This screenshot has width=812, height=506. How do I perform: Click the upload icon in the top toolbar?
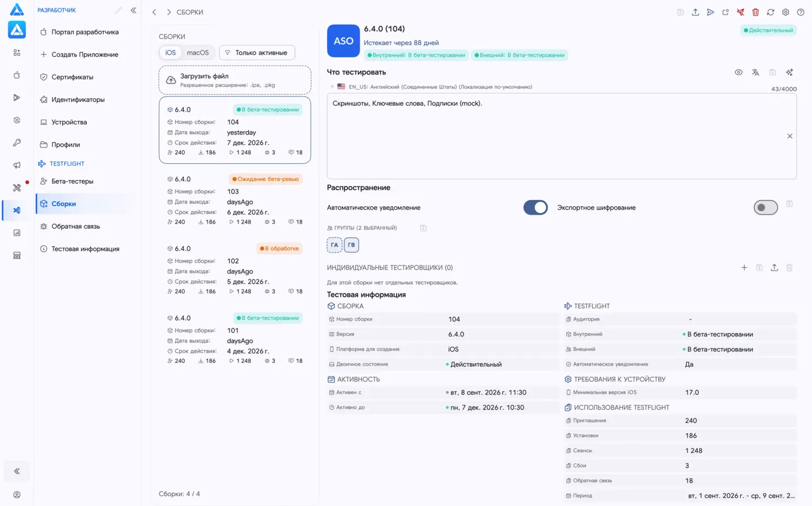click(x=695, y=12)
